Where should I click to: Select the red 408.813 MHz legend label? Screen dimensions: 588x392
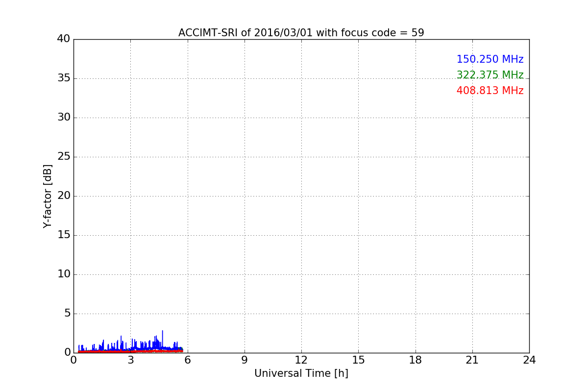pyautogui.click(x=490, y=91)
